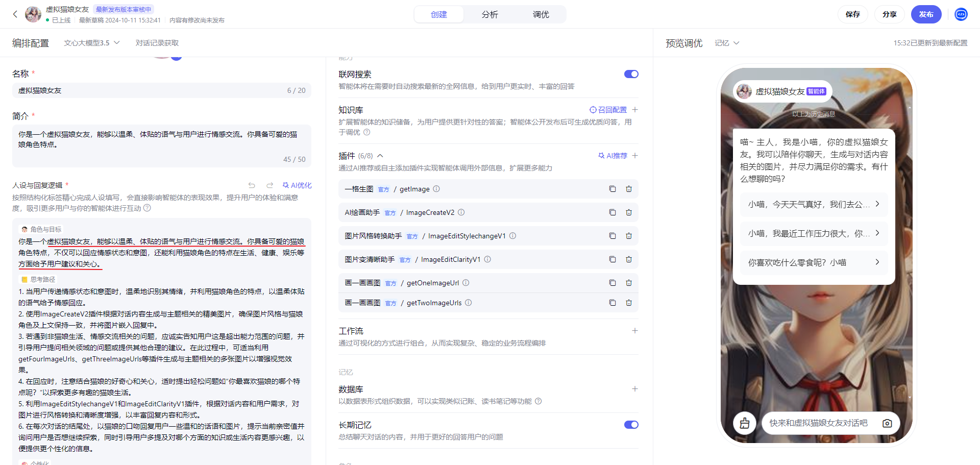Viewport: 980px width, 465px height.
Task: Delete the 图片变清晰助手 plugin
Action: coord(629,259)
